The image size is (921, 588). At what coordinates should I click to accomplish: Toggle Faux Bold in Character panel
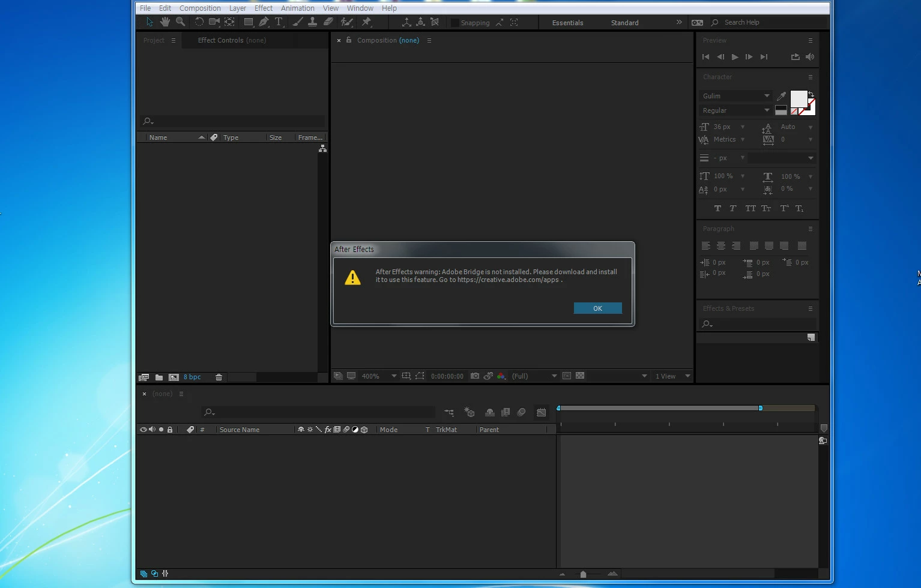click(x=717, y=208)
